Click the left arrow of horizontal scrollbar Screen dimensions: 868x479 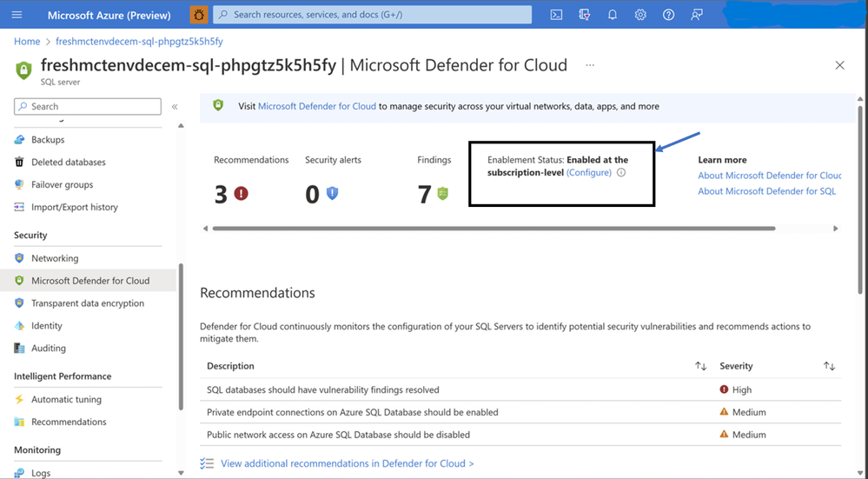click(x=205, y=228)
